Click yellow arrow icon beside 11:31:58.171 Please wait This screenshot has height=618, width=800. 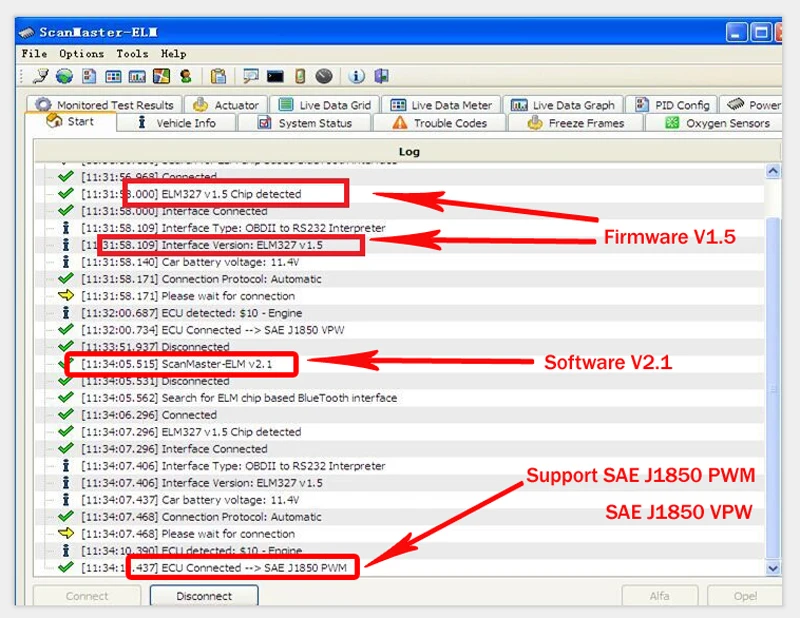[x=66, y=295]
